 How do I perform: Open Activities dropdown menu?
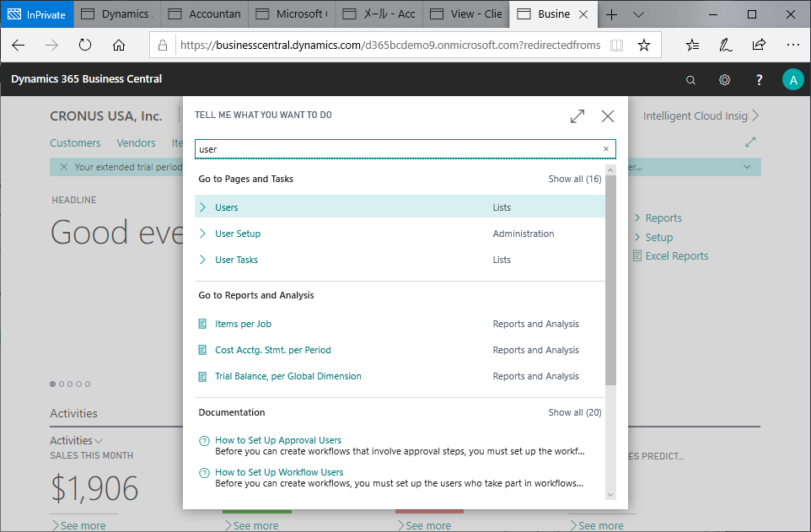click(76, 441)
